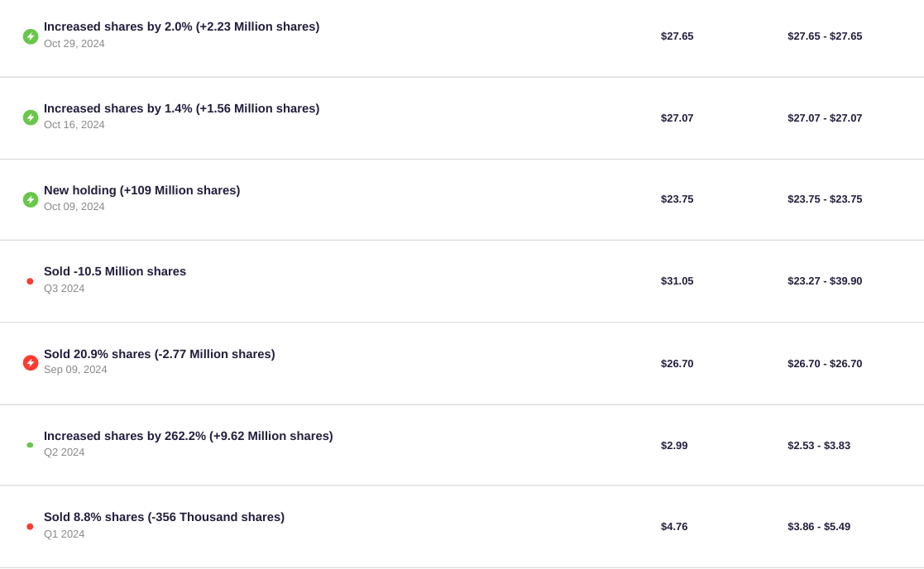
Task: Click green lightning icon for Oct 29, 2024
Action: click(x=31, y=36)
